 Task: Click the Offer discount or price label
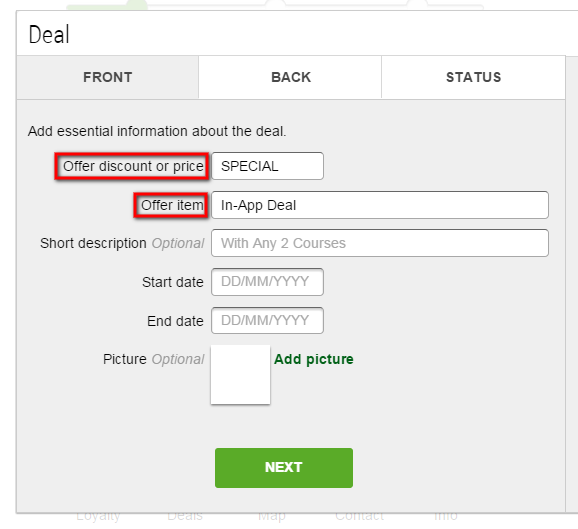tap(133, 166)
